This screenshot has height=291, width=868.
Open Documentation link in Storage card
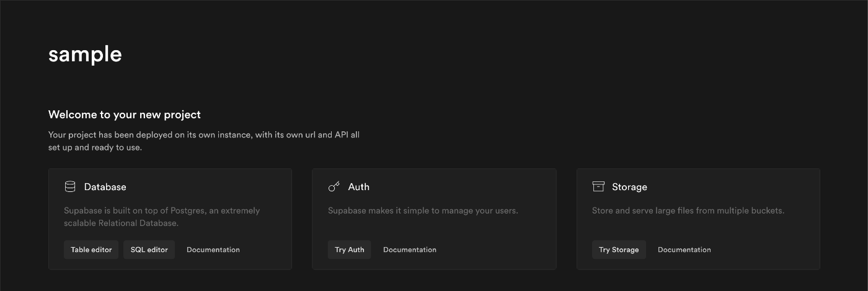click(x=684, y=250)
